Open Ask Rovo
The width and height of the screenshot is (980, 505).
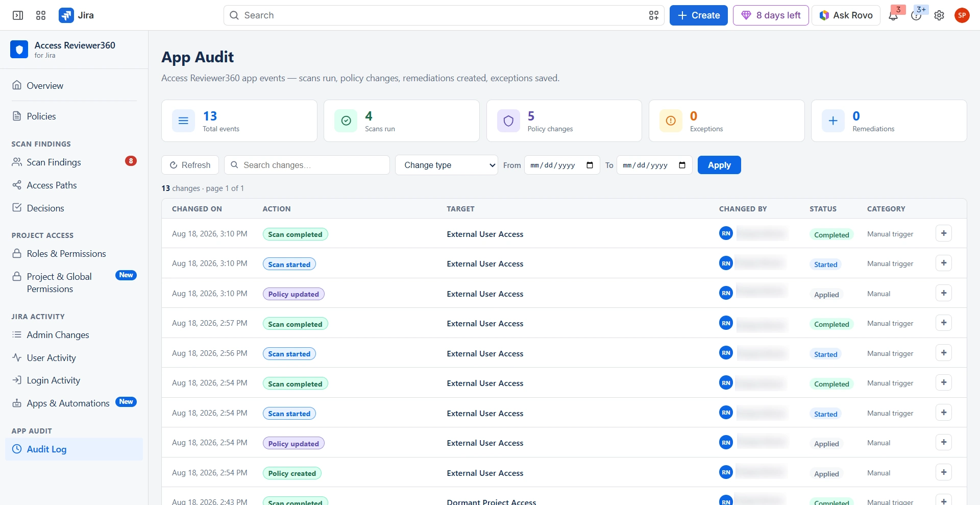(846, 15)
